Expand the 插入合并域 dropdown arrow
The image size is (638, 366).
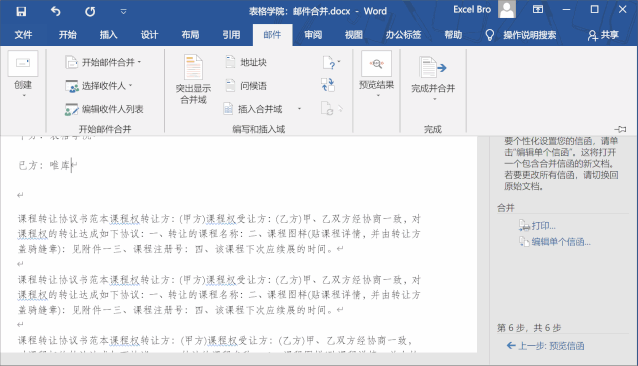coord(299,109)
